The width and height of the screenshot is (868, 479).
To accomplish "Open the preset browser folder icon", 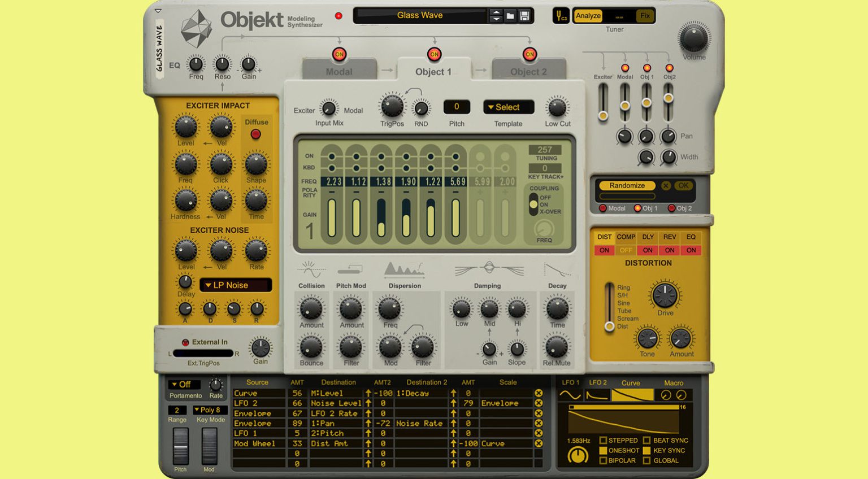I will (x=510, y=15).
